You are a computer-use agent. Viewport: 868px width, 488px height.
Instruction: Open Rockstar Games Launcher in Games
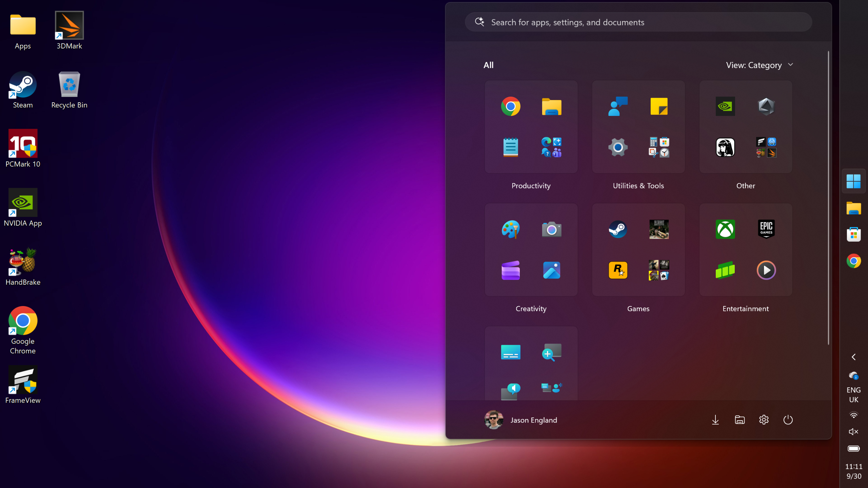pyautogui.click(x=618, y=270)
